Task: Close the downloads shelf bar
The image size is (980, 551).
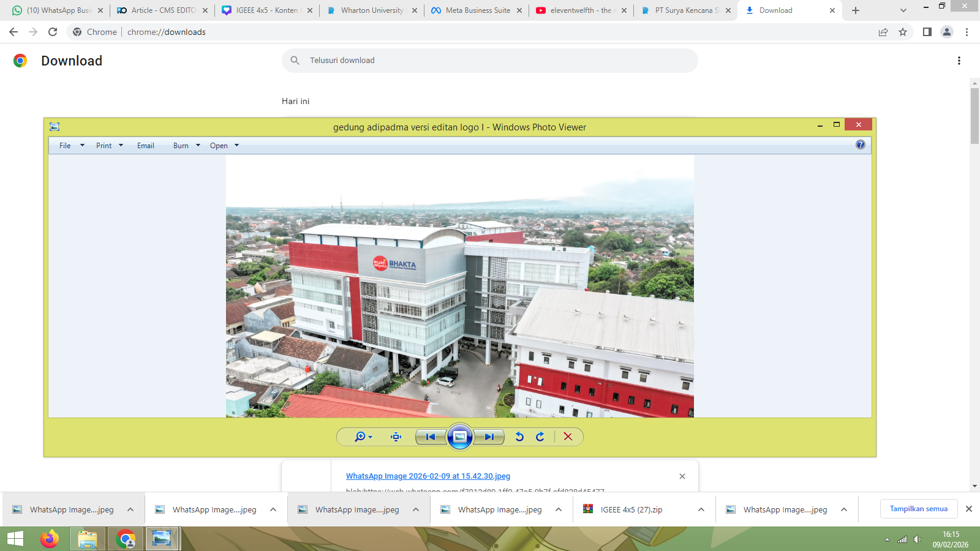Action: [969, 509]
